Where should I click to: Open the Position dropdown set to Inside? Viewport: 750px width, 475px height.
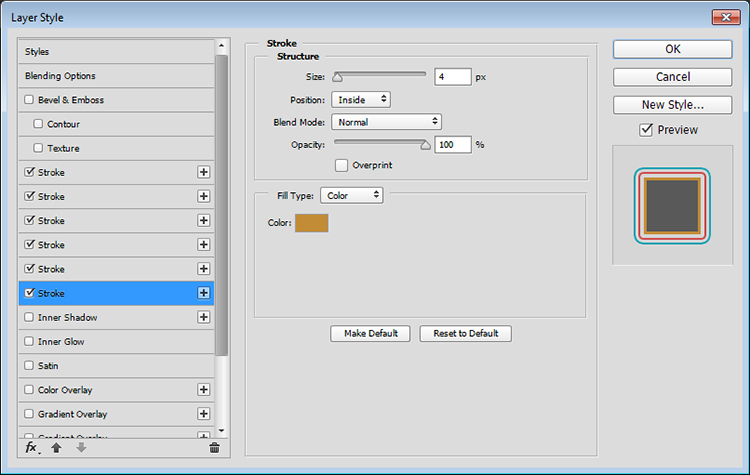coord(360,99)
